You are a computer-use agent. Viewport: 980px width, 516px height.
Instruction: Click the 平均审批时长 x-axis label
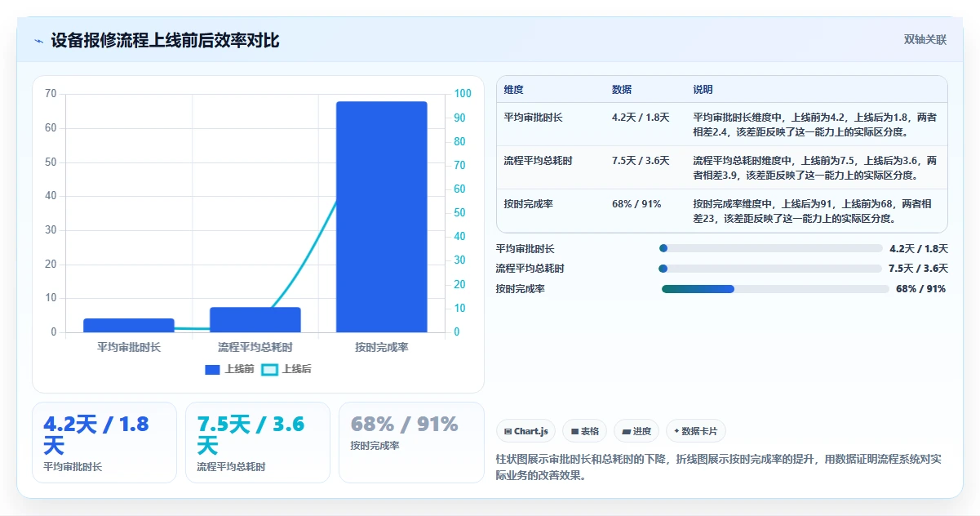[129, 347]
